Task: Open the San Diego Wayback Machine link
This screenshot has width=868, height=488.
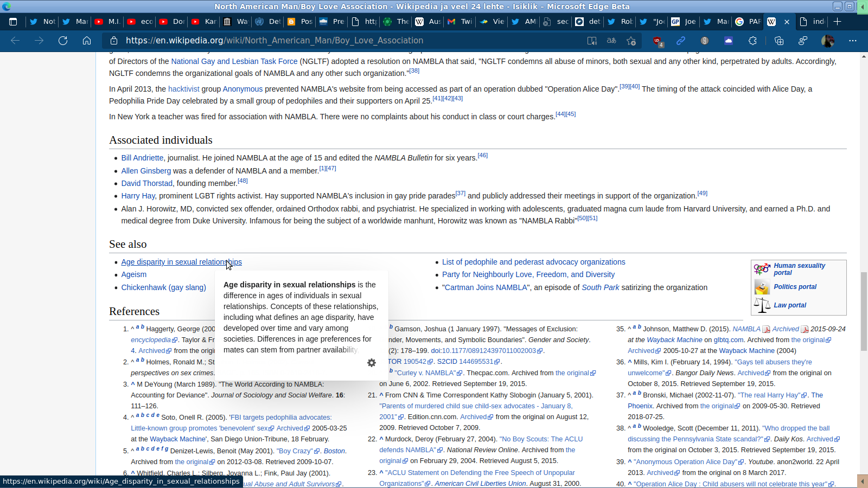Action: 178,439
